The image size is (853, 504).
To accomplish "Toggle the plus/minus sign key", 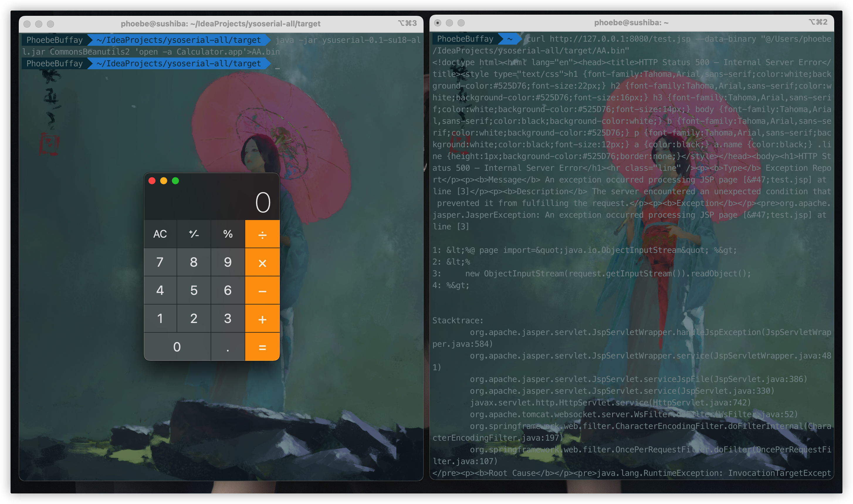I will click(x=194, y=234).
